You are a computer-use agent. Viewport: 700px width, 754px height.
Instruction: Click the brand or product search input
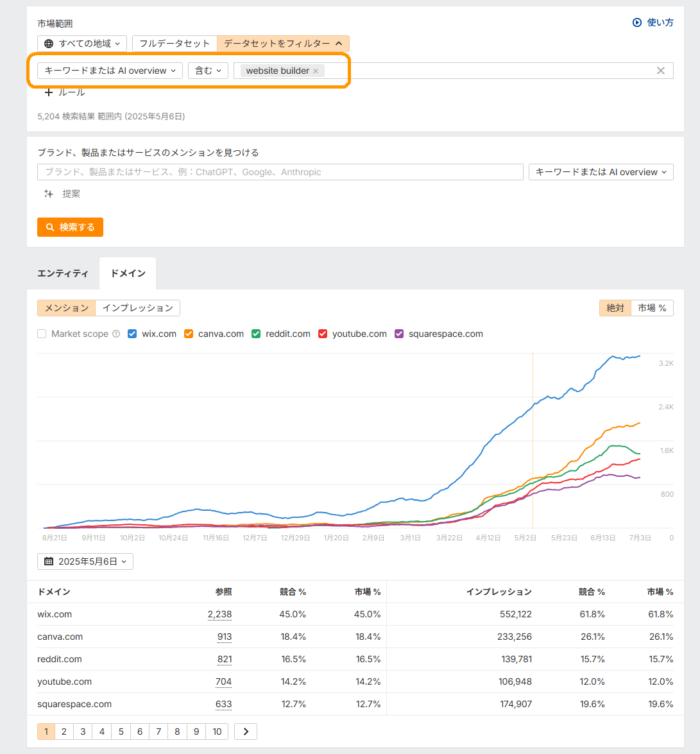[280, 172]
